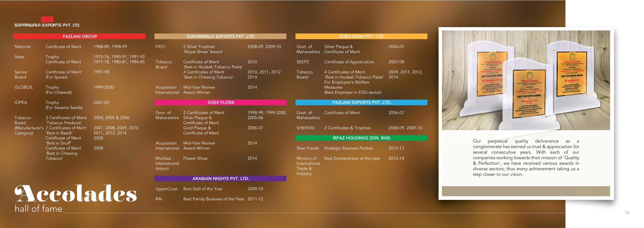Viewport: 644px width, 228px height.
Task: Click the trophies plaque photo
Action: coord(526,80)
